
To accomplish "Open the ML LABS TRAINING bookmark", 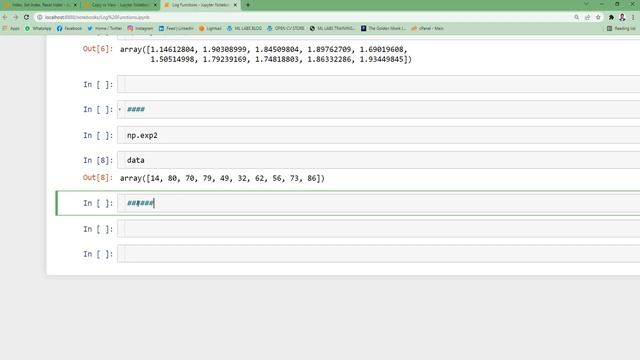I will point(332,28).
